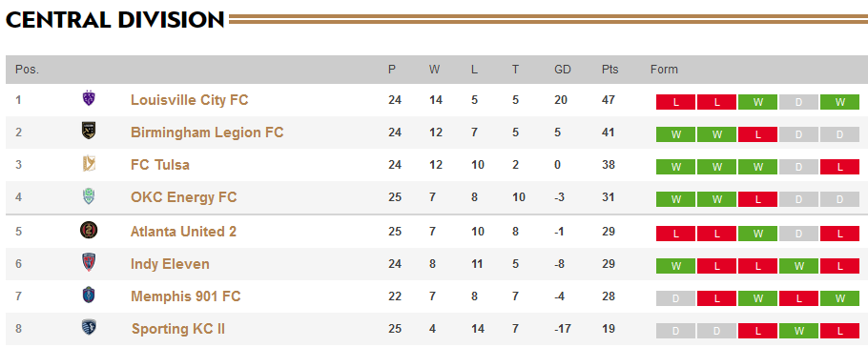Viewport: 868px width, 347px height.
Task: Open the FC Tulsa team link
Action: point(160,165)
